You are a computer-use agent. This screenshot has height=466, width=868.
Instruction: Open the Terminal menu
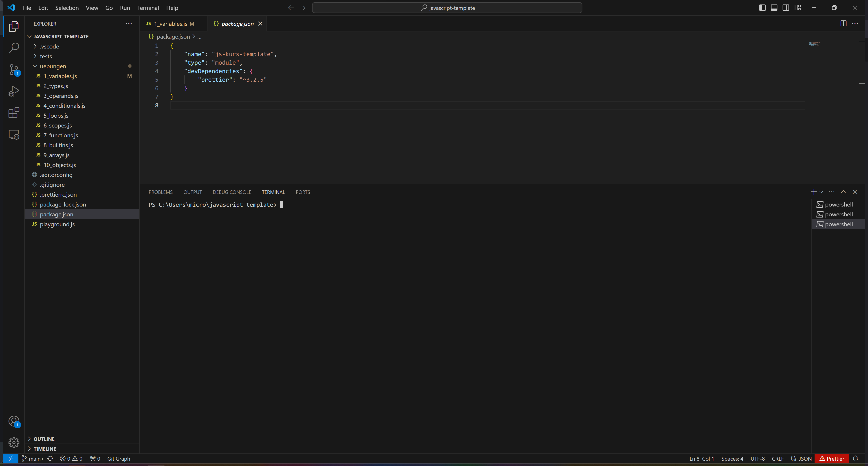[x=148, y=8]
